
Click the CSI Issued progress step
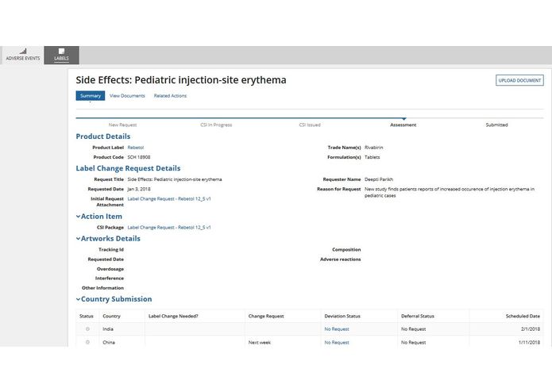point(310,125)
